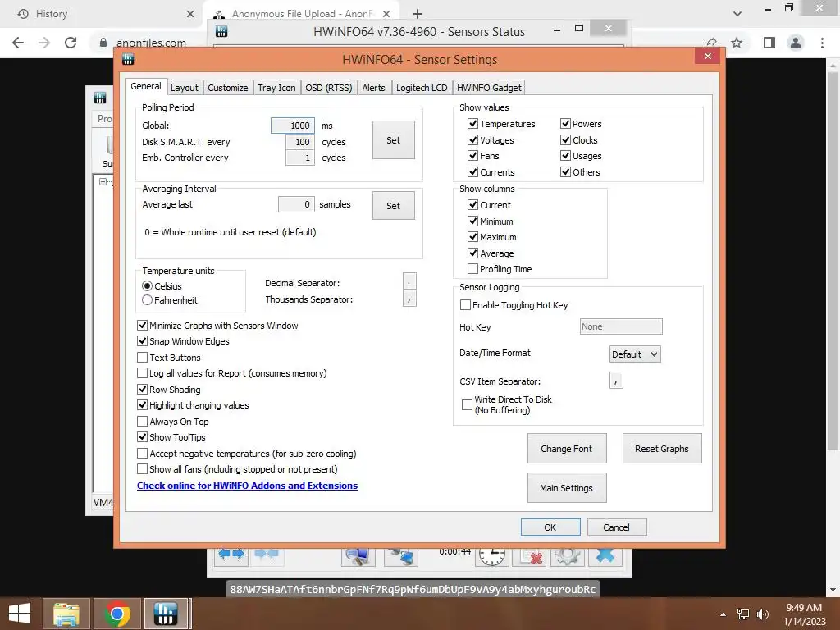Click the log sheet red X icon
This screenshot has width=840, height=630.
pos(529,556)
